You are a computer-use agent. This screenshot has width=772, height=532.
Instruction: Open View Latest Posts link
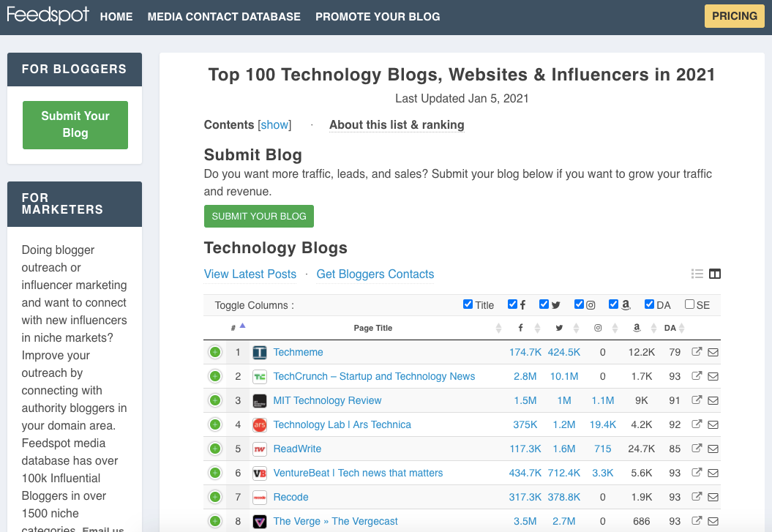tap(250, 274)
